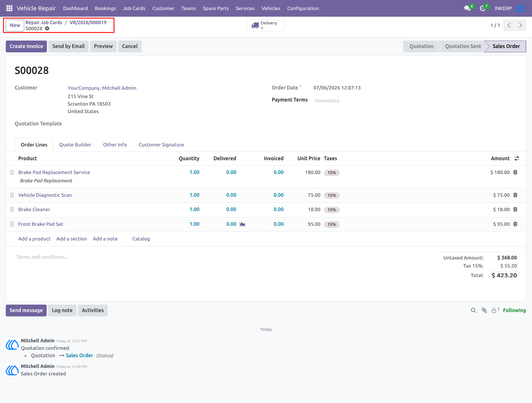Open the column settings adjust icon
This screenshot has width=532, height=403.
coord(517,158)
